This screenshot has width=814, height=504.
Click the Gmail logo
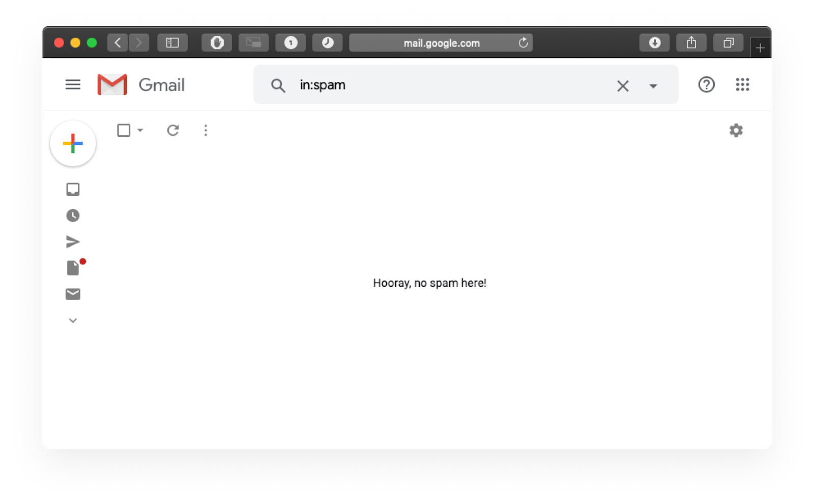pyautogui.click(x=112, y=84)
